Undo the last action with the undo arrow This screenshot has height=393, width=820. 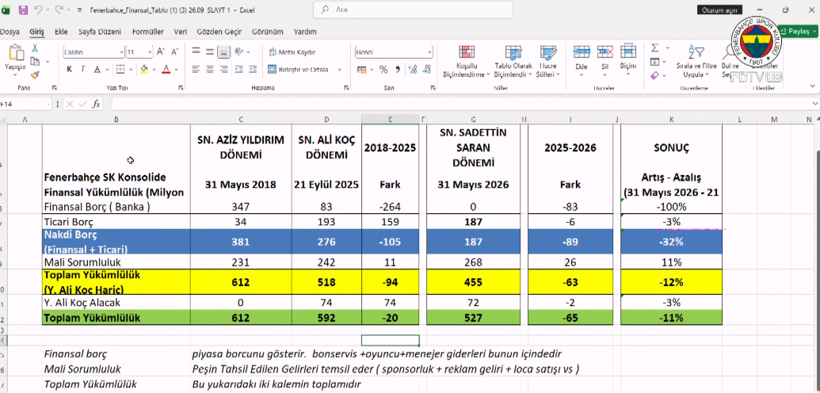pyautogui.click(x=37, y=10)
